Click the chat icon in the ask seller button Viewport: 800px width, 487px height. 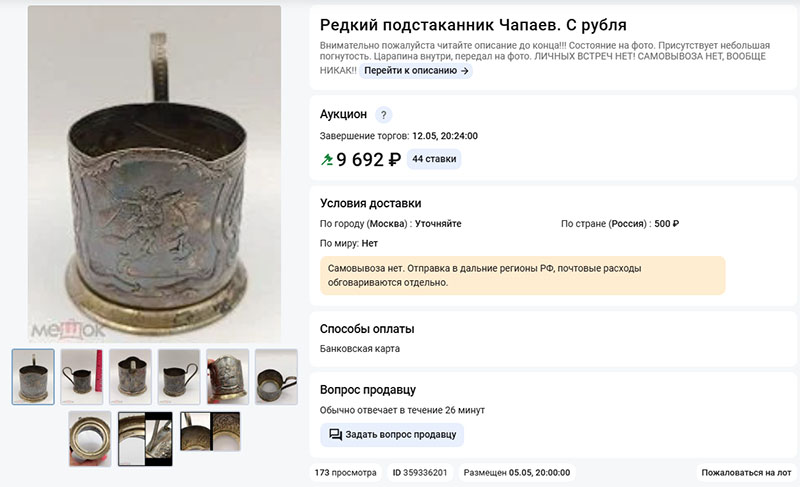tap(335, 434)
